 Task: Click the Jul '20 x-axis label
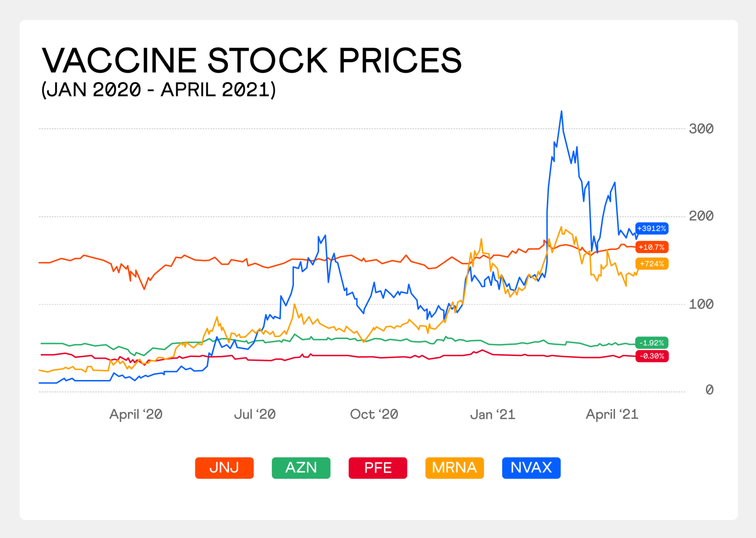click(x=255, y=414)
